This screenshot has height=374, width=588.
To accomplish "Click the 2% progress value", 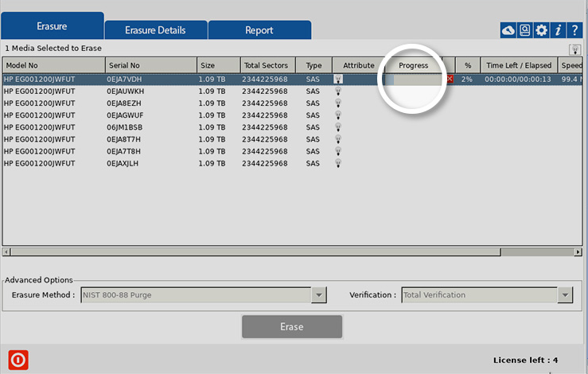I will (x=467, y=79).
